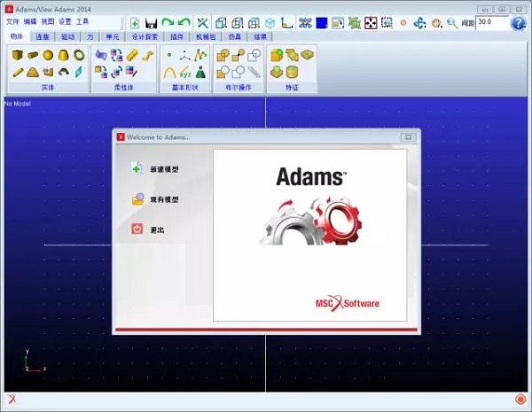The image size is (532, 412).
Task: Open the blue background color swatch
Action: tap(321, 23)
